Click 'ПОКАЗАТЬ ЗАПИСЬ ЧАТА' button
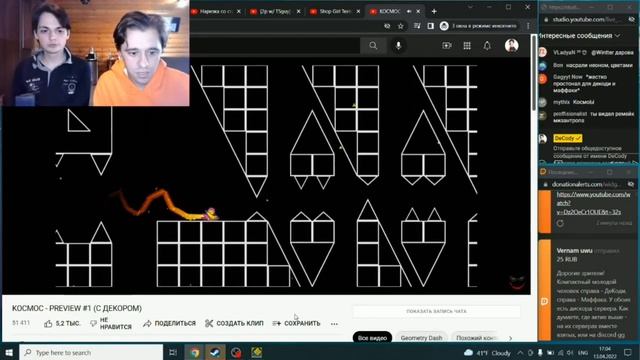 [x=436, y=311]
